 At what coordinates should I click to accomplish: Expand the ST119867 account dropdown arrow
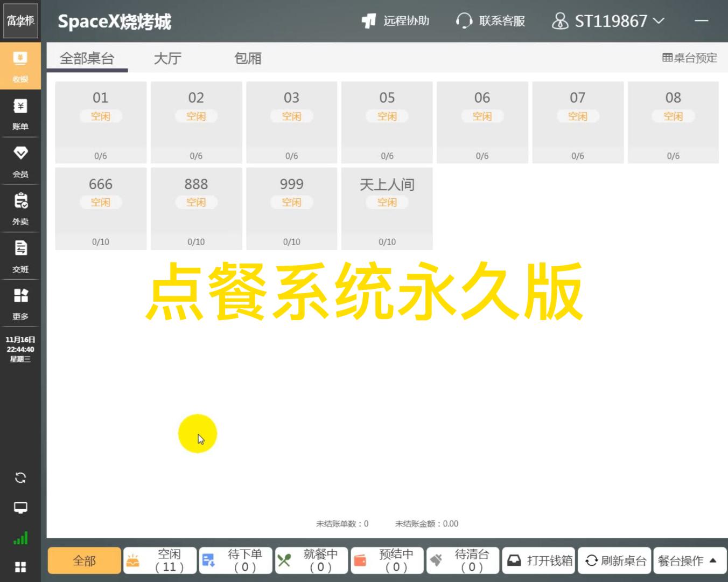pyautogui.click(x=659, y=21)
